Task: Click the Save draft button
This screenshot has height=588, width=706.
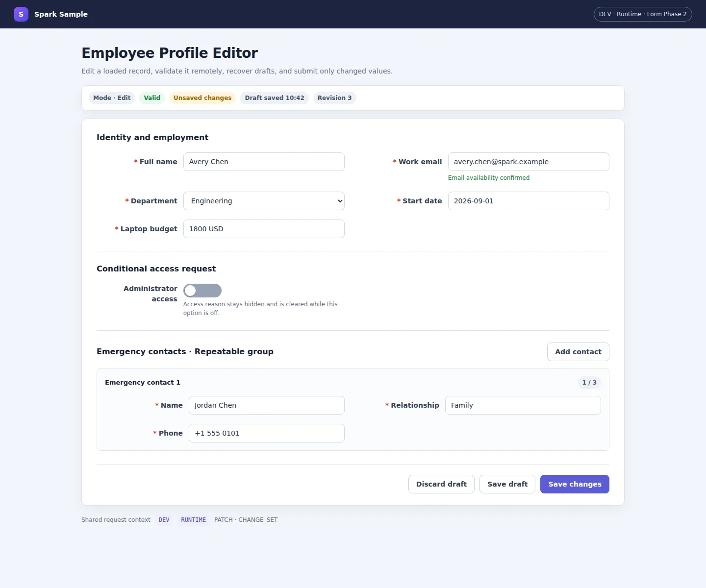Action: (507, 484)
